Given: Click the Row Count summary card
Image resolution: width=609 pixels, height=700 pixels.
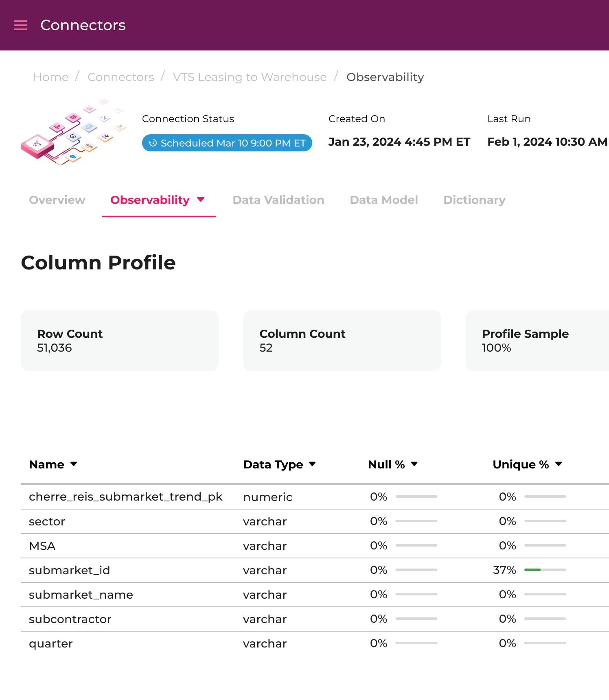Looking at the screenshot, I should 120,341.
